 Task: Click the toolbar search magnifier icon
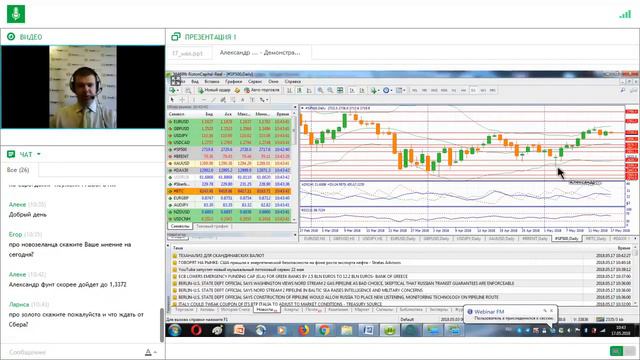[622, 90]
